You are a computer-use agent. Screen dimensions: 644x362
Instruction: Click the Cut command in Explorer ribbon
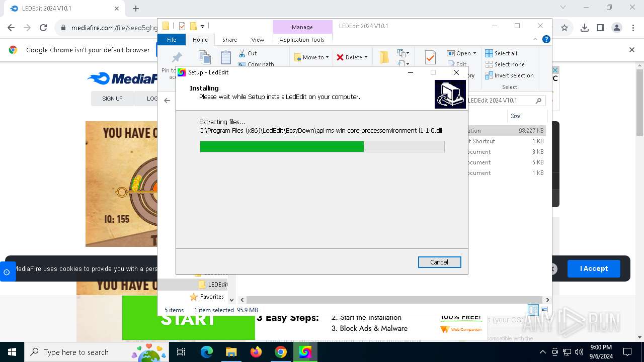point(248,53)
